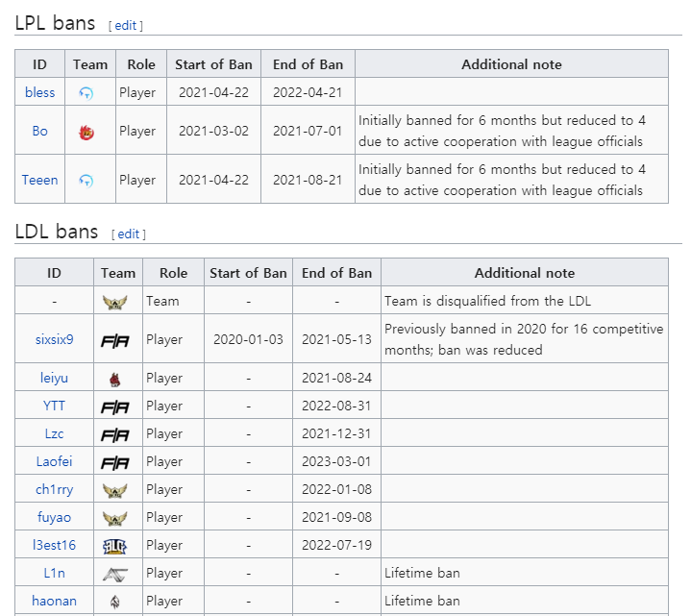Click the LPL Start of Ban header
691x616 pixels.
tap(213, 64)
